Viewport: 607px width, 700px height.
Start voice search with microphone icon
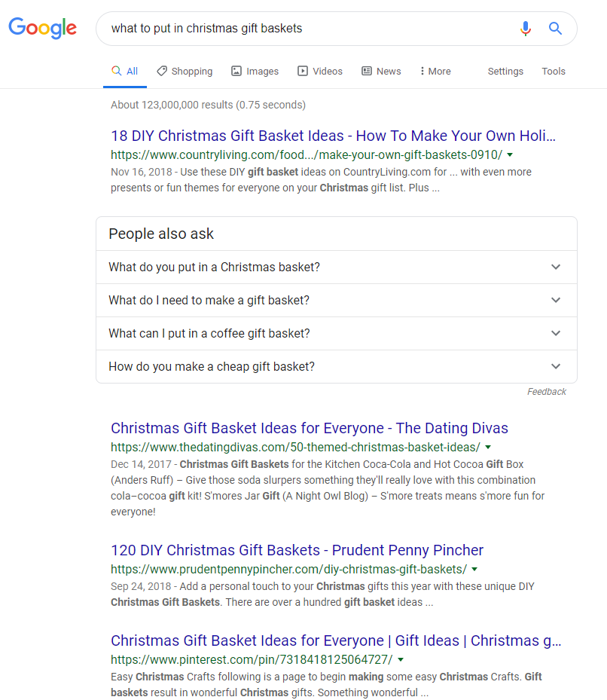tap(526, 29)
